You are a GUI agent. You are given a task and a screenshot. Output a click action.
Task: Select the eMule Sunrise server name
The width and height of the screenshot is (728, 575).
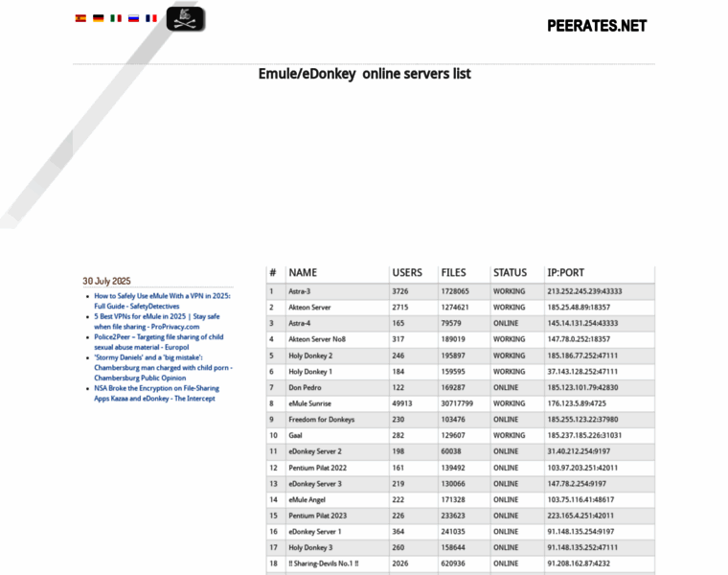tap(309, 403)
